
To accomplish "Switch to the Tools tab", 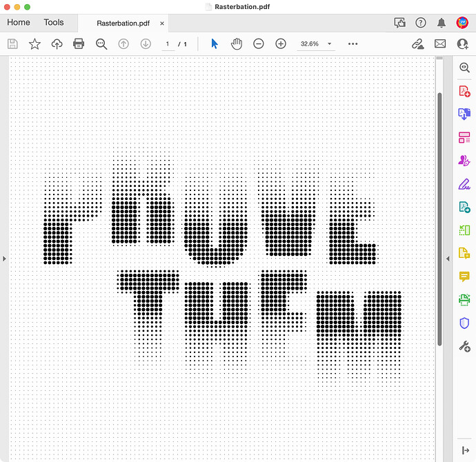I will point(54,23).
